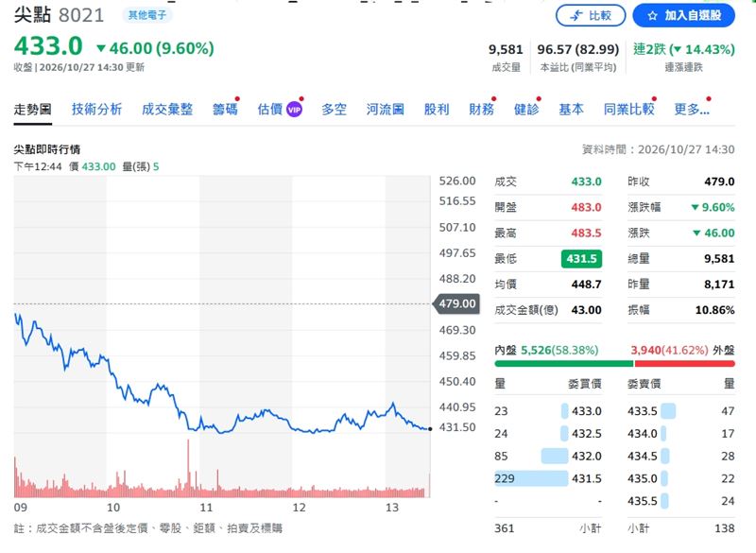The height and width of the screenshot is (553, 756).
Task: Click the 均價 448.7 value
Action: [586, 285]
